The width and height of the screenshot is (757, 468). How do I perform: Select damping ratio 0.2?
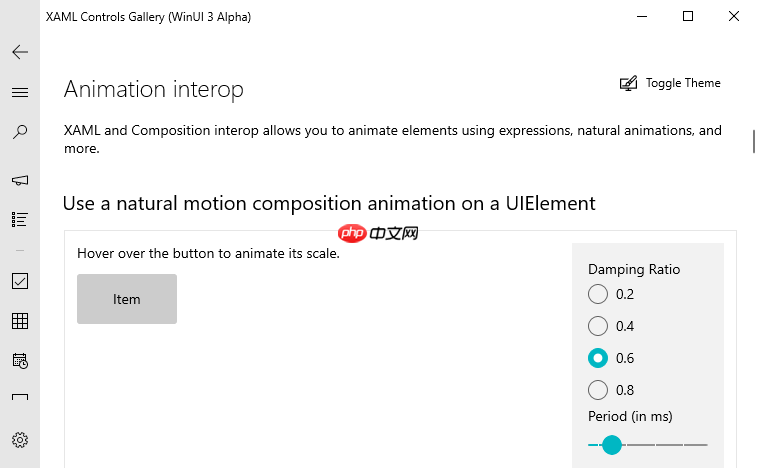598,294
